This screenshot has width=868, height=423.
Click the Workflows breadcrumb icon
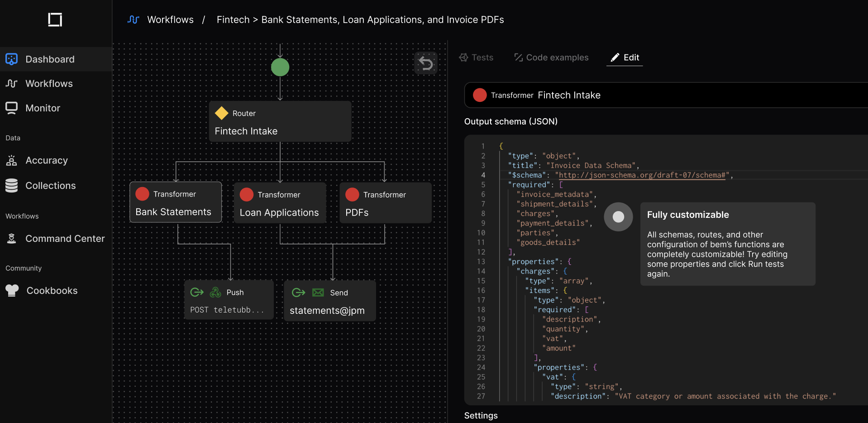point(133,19)
